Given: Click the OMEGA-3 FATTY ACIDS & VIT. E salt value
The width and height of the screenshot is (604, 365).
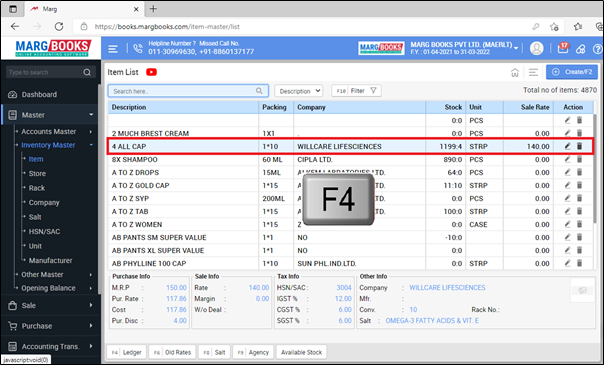Looking at the screenshot, I should [x=432, y=321].
